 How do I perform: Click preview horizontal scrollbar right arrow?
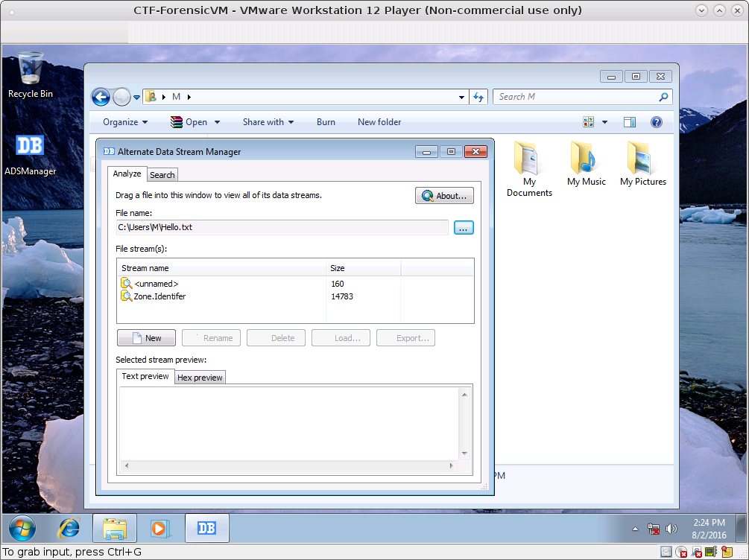click(x=452, y=465)
